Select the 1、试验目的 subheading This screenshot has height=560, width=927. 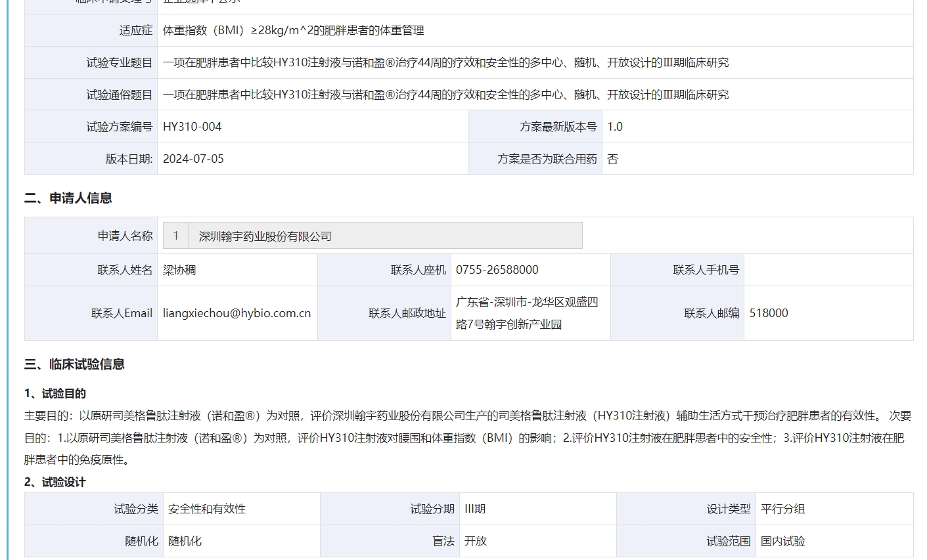coord(55,394)
